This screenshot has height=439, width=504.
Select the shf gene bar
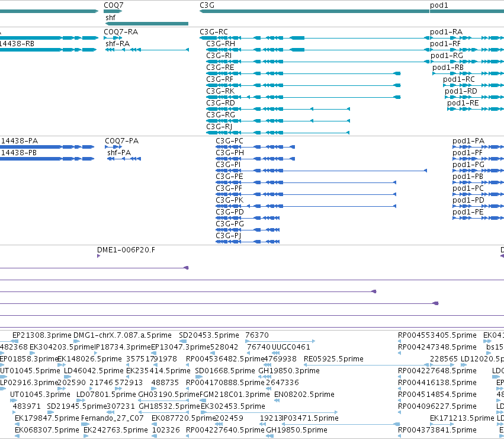pyautogui.click(x=147, y=24)
